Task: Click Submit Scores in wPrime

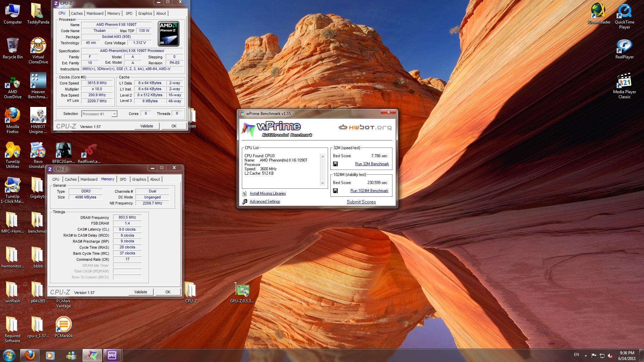Action: [361, 202]
